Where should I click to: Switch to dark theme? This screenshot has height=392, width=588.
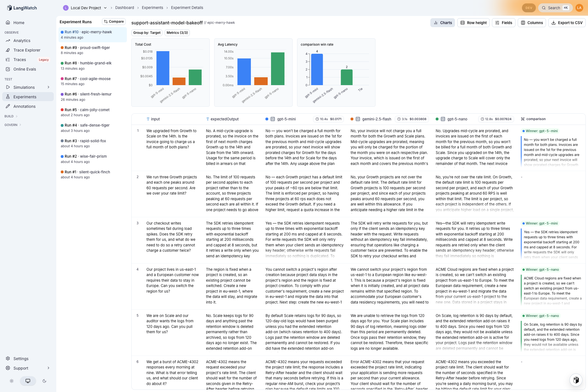coord(44,381)
